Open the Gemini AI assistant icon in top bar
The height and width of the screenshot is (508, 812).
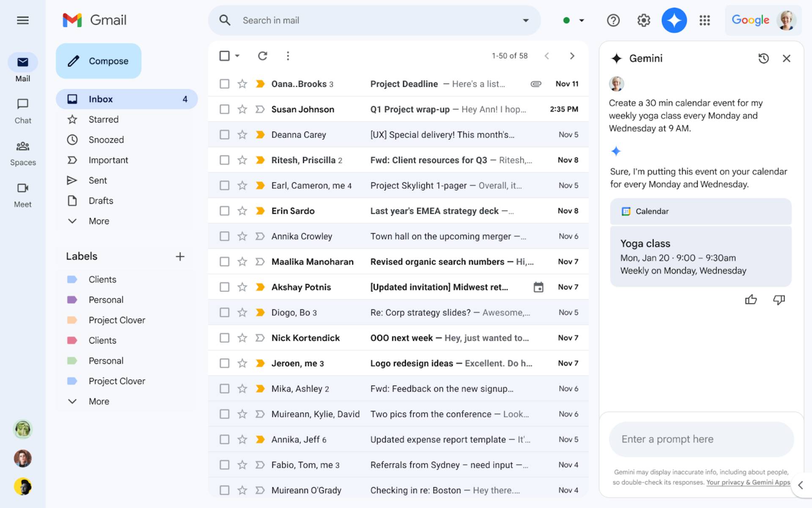(674, 20)
